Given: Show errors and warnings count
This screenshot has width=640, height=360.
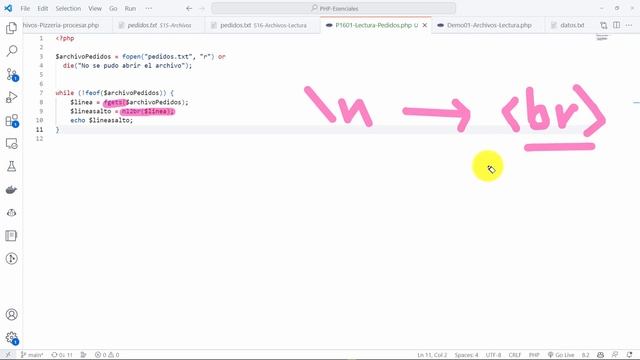Looking at the screenshot, I should pos(107,355).
